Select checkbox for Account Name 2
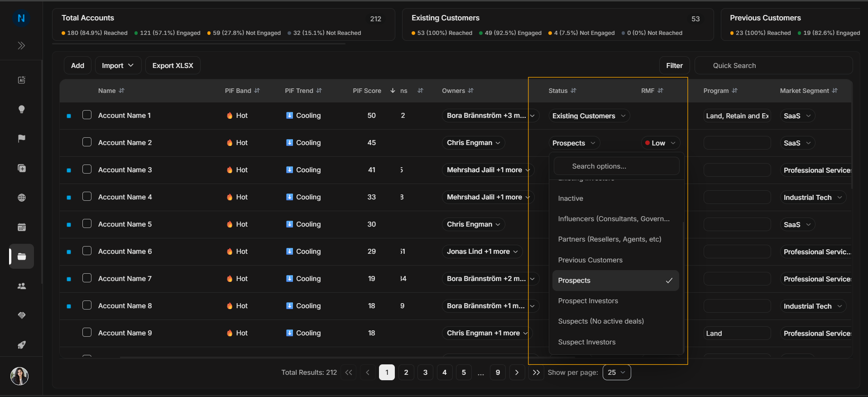Viewport: 868px width, 397px height. 87,142
